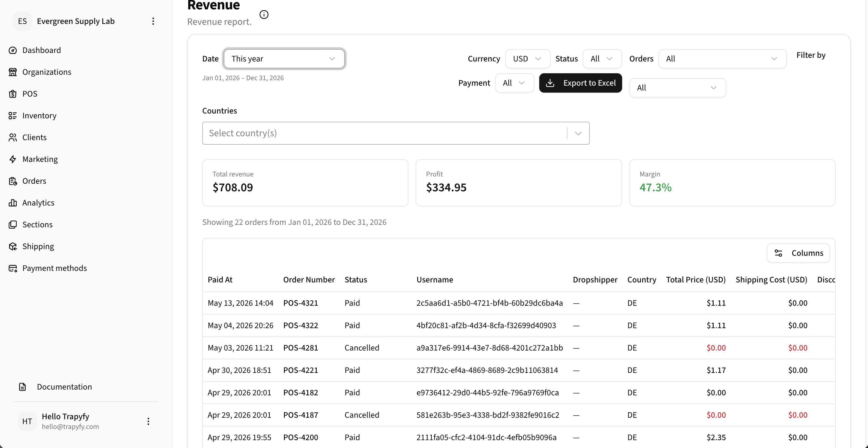Open the Evergreen Supply Lab three-dot menu
Viewport: 868px width, 448px height.
(153, 21)
